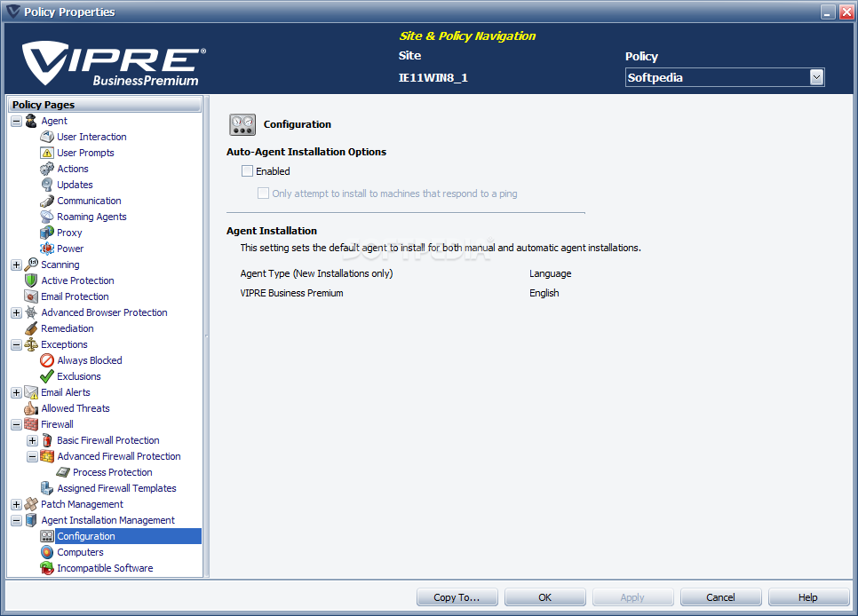Select the Updates policy page
The height and width of the screenshot is (616, 858).
[x=75, y=185]
